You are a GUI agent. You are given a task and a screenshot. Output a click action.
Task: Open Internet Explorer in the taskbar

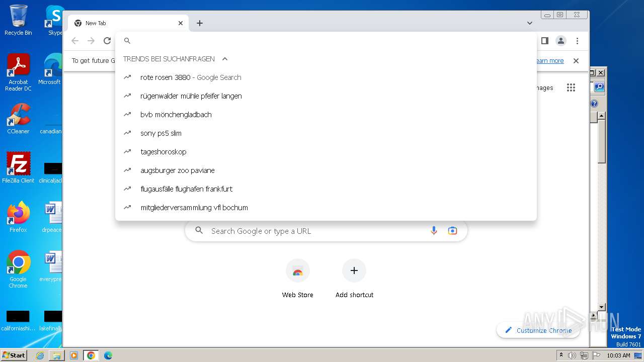40,355
